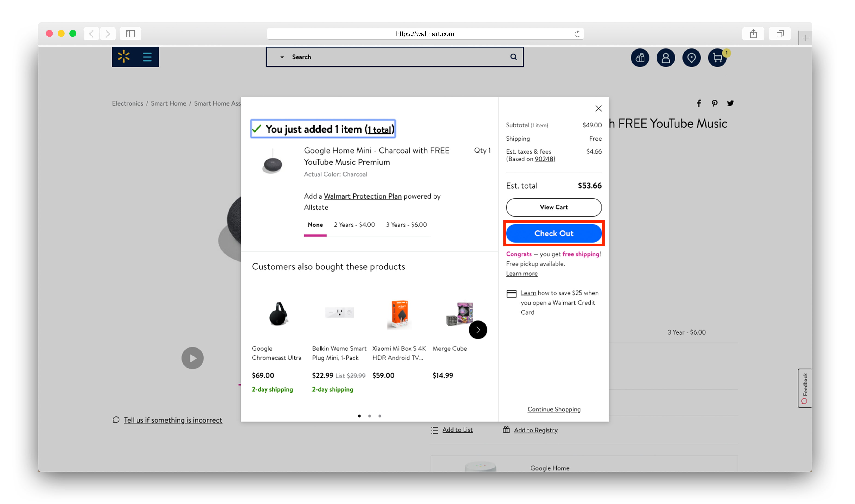This screenshot has height=504, width=855.
Task: Play the product video button
Action: coord(192,358)
